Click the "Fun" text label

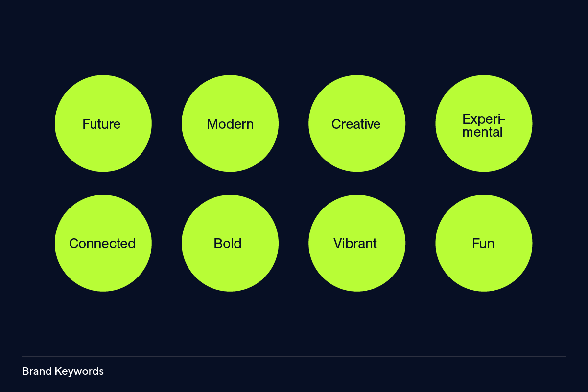click(483, 244)
